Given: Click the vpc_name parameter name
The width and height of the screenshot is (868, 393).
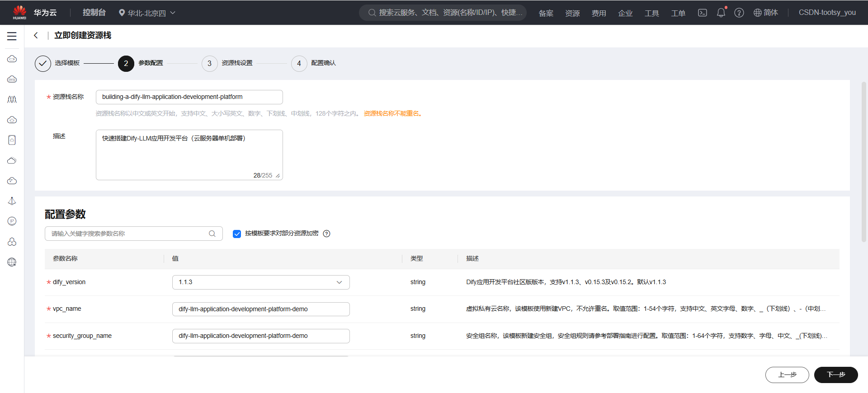Looking at the screenshot, I should 67,309.
